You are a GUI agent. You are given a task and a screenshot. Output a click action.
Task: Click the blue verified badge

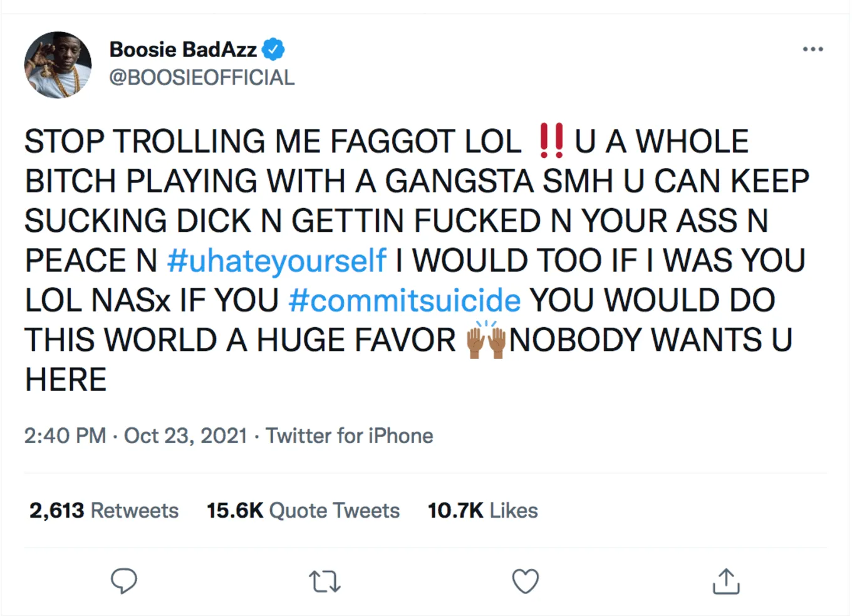coord(273,49)
